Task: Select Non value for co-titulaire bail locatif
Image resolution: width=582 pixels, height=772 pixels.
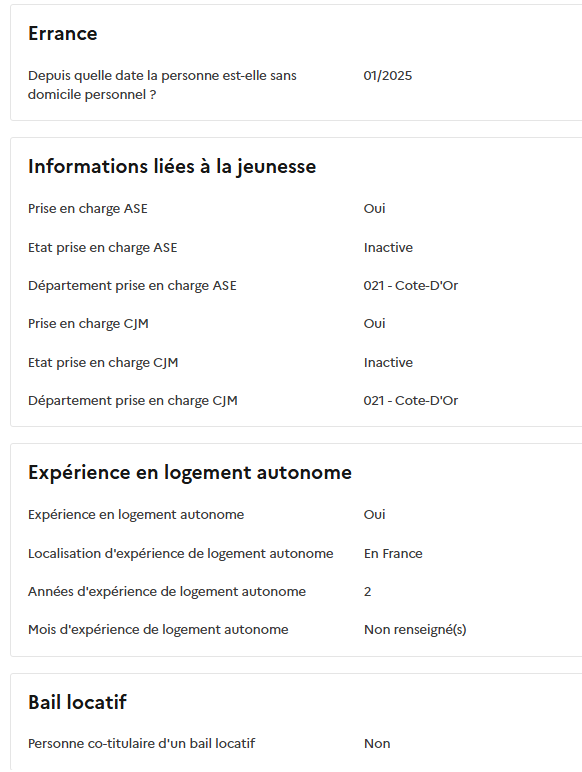Action: coord(377,744)
